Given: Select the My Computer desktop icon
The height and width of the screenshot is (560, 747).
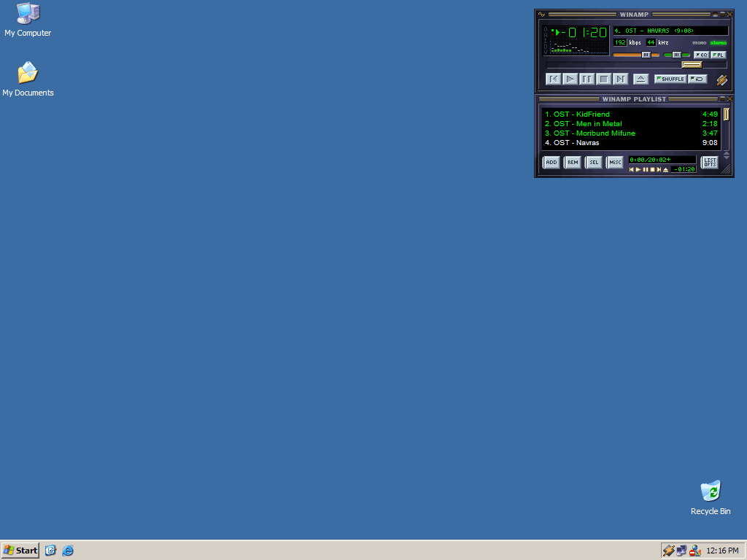Looking at the screenshot, I should [x=28, y=20].
